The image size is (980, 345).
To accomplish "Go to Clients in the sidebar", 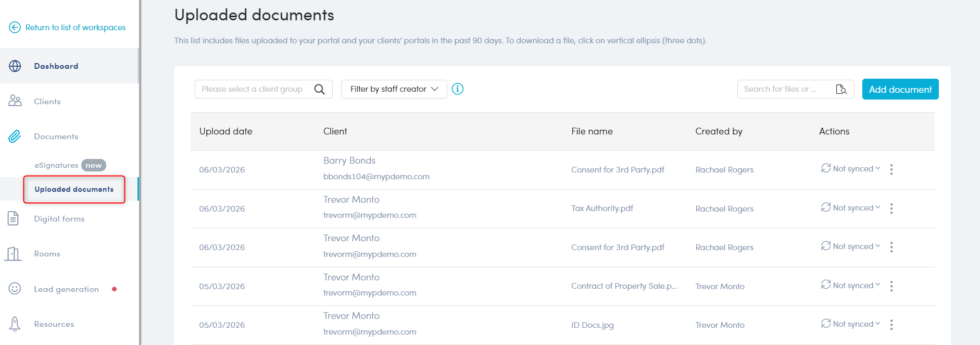I will click(47, 102).
